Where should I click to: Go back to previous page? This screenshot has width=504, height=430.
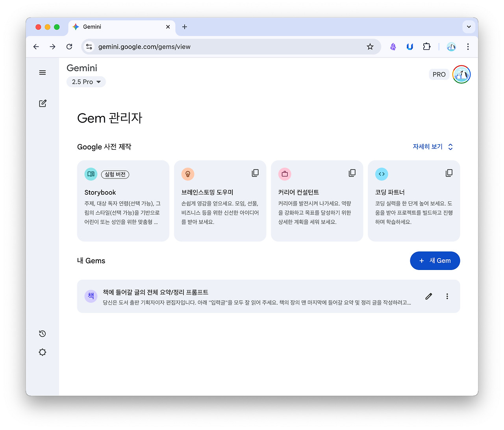click(36, 47)
